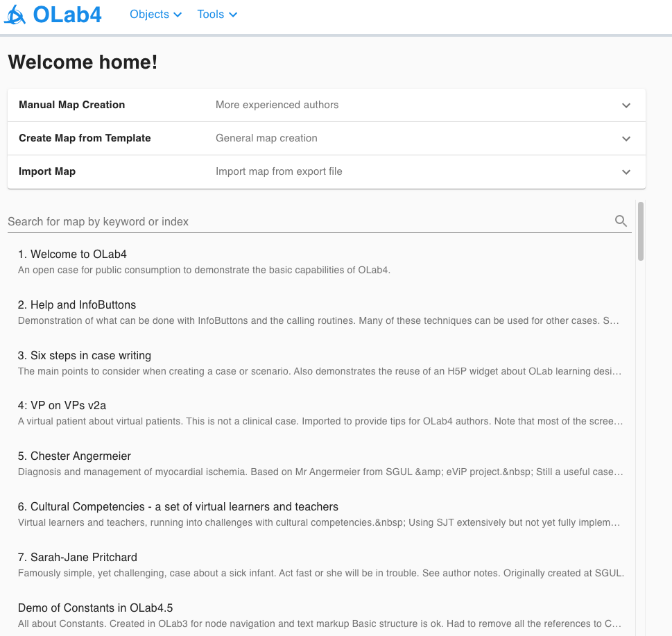The width and height of the screenshot is (672, 636).
Task: Click the search magnifier icon
Action: tap(621, 221)
